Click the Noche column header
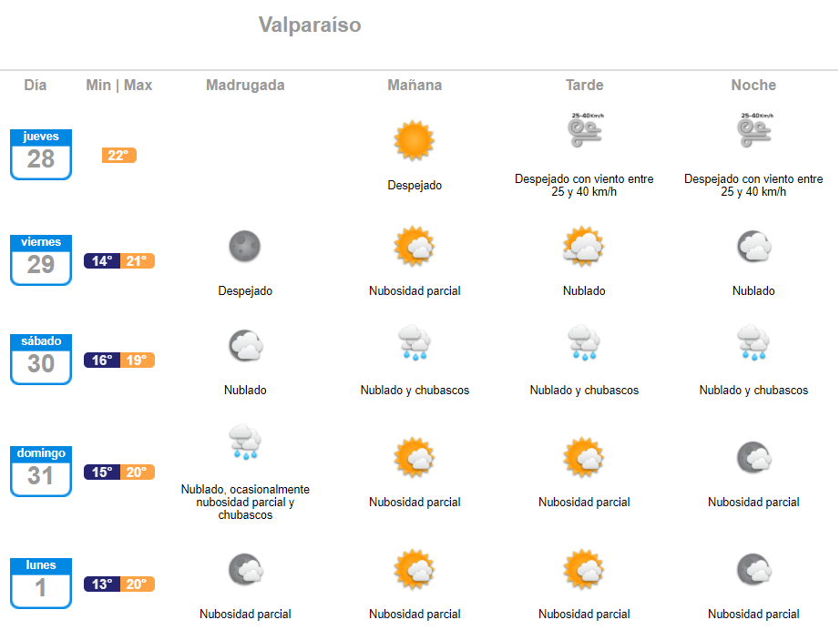This screenshot has width=840, height=630. tap(753, 85)
